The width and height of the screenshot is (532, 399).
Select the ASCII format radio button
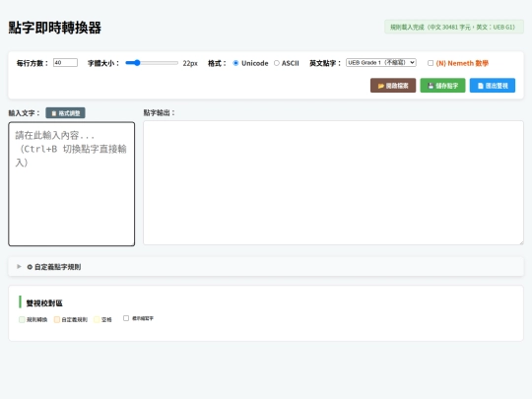pos(277,63)
